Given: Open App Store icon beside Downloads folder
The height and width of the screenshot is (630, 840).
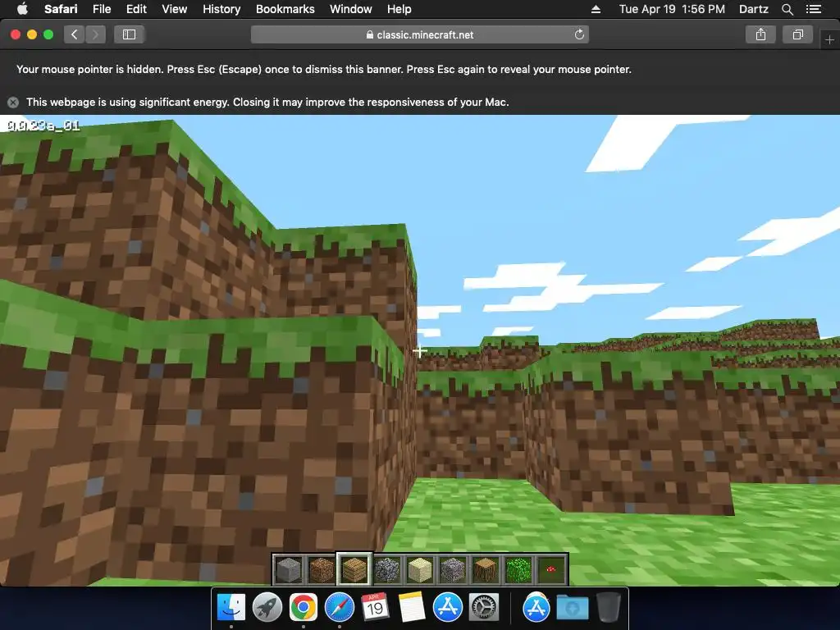Looking at the screenshot, I should (x=536, y=608).
